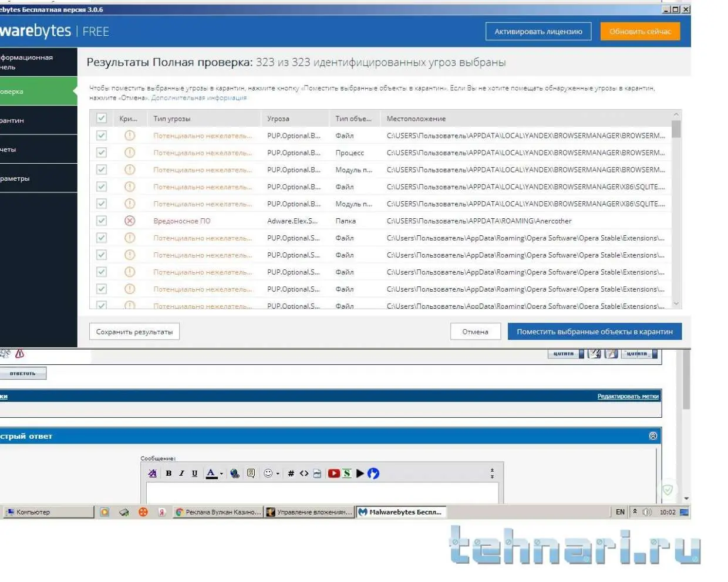Click the Bold formatting icon
The image size is (728, 582).
coord(168,473)
